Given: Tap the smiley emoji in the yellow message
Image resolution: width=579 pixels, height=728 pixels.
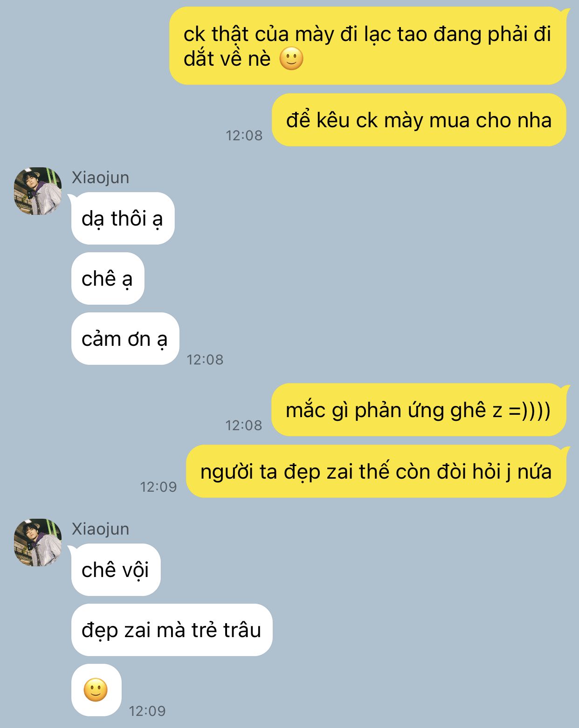Looking at the screenshot, I should point(291,59).
